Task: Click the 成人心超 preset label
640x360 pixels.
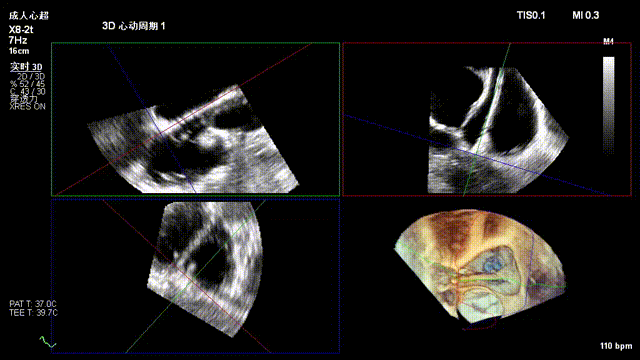Action: pyautogui.click(x=29, y=16)
